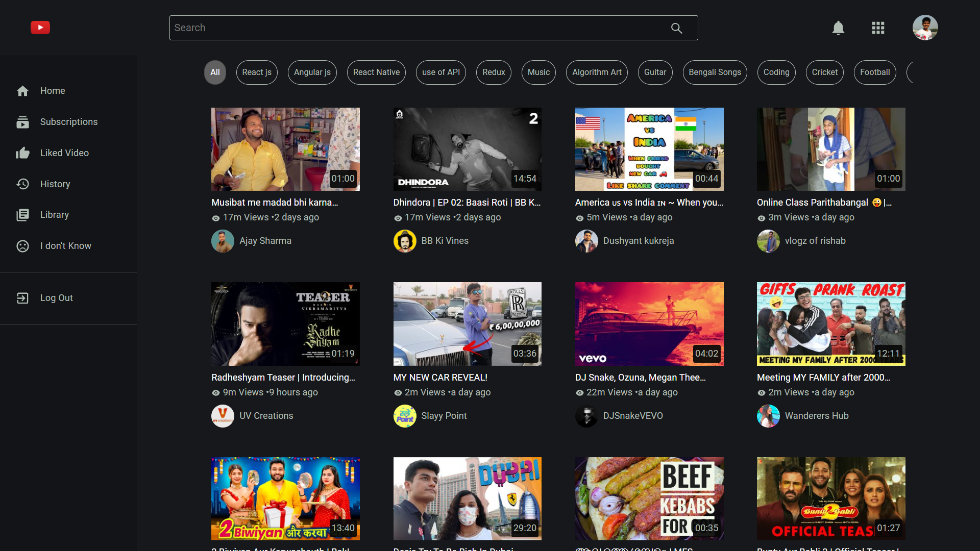Open your profile avatar menu
This screenshot has height=551, width=980.
point(925,28)
